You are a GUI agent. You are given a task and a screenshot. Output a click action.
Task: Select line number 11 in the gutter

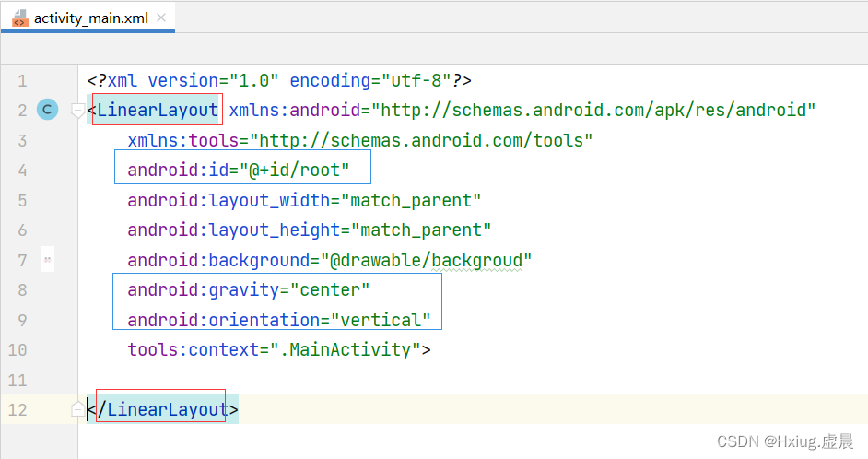click(18, 380)
